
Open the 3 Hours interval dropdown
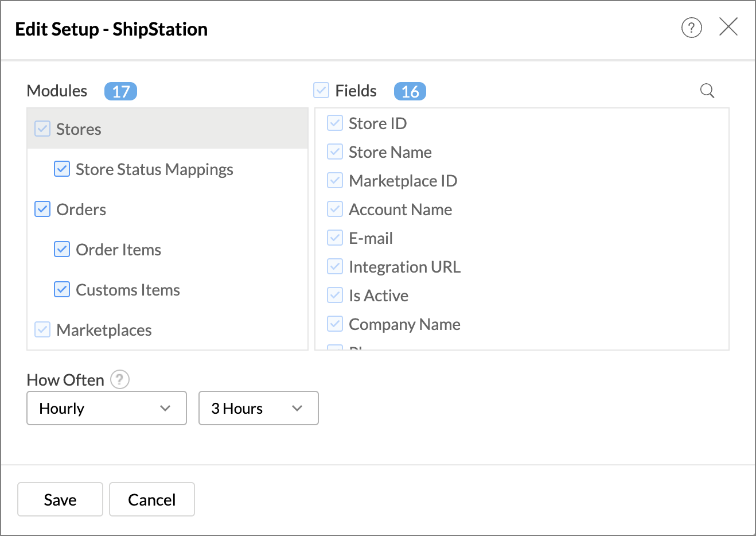pyautogui.click(x=258, y=408)
